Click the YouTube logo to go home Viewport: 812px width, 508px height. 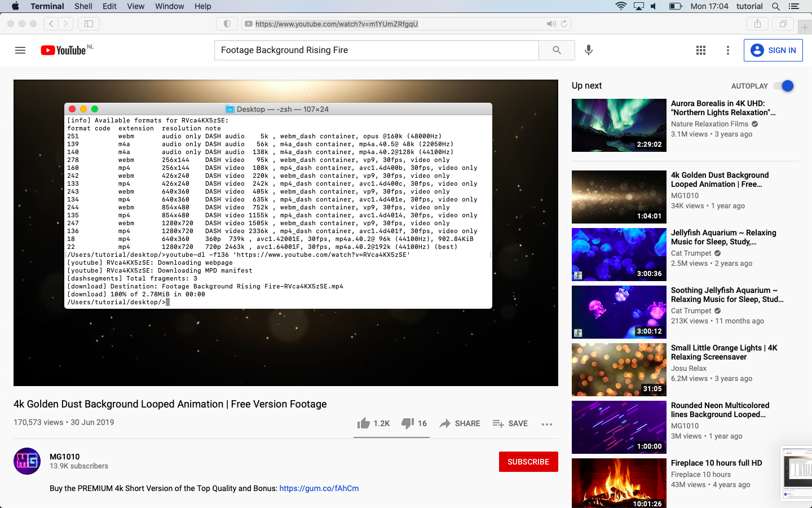(x=64, y=50)
